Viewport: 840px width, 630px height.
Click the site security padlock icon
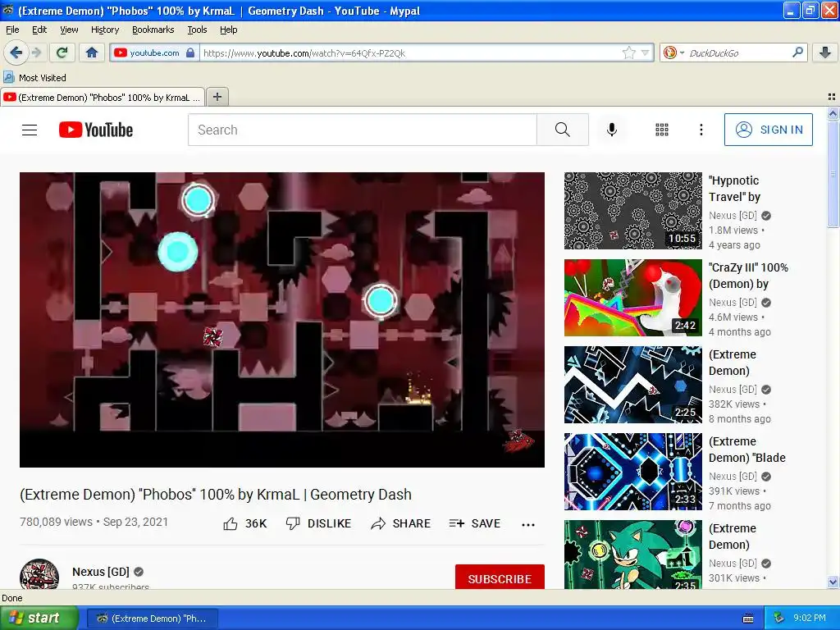pyautogui.click(x=189, y=52)
